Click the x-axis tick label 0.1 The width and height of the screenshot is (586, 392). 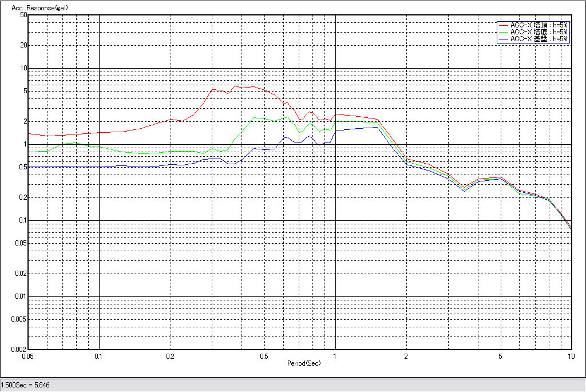click(99, 356)
